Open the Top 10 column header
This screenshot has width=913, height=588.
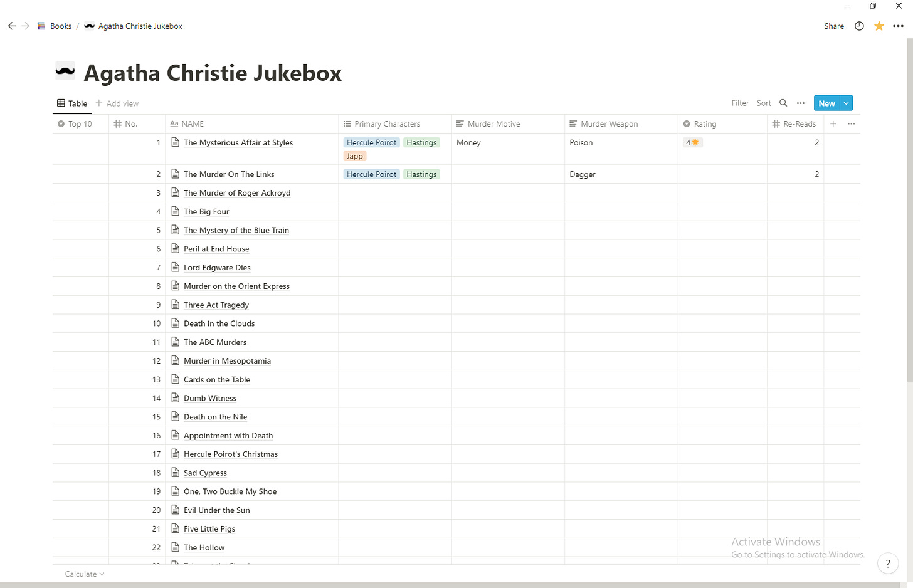81,124
